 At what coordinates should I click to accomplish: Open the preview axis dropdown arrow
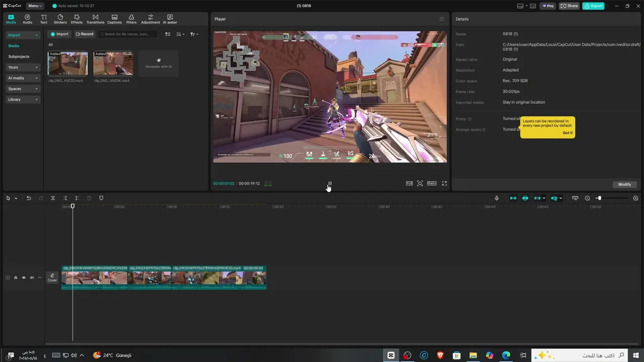point(561,198)
